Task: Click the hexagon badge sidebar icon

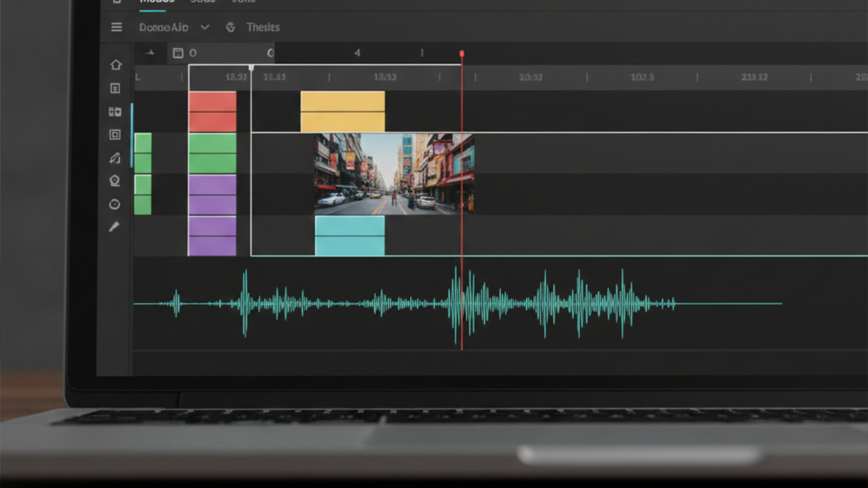Action: tap(114, 181)
